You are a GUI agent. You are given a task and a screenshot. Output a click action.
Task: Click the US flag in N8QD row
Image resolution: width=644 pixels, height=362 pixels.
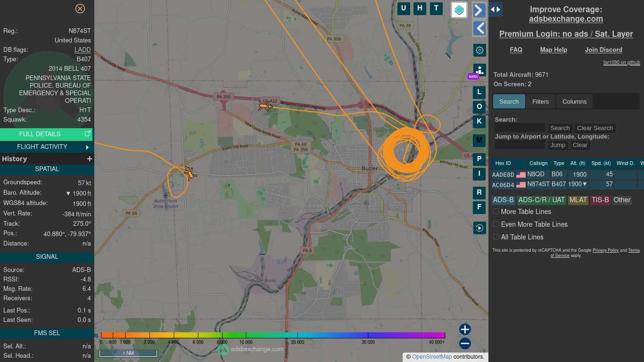coord(521,175)
